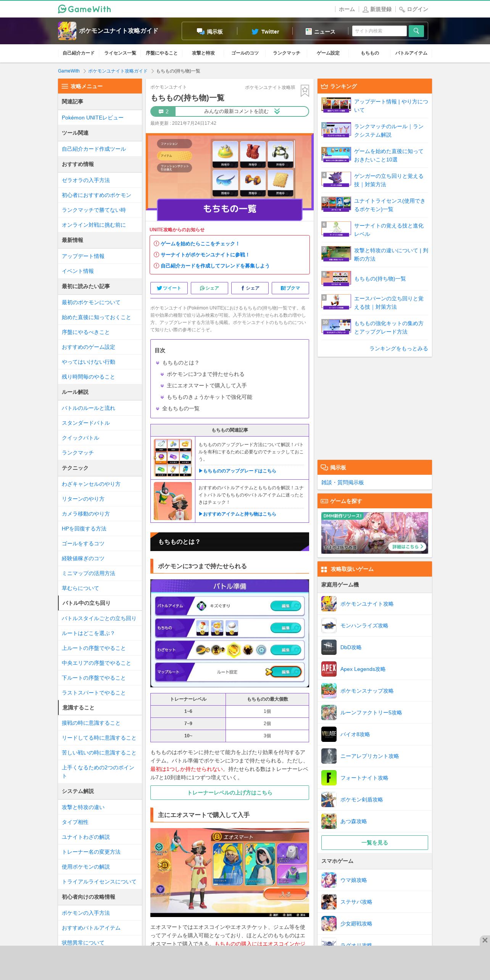Click the GameWith logo
The width and height of the screenshot is (490, 980).
click(84, 9)
